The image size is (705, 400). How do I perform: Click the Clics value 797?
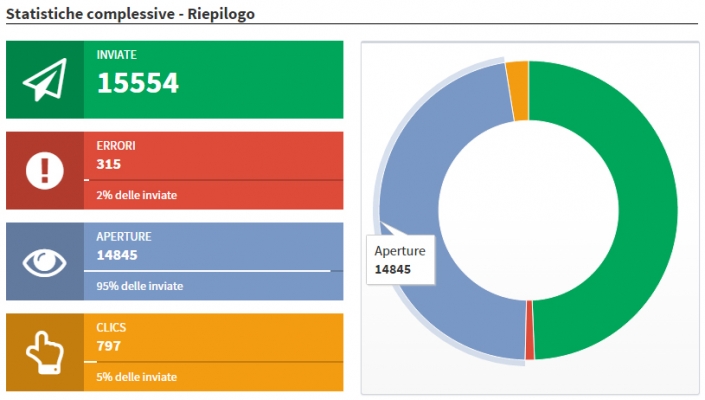(109, 346)
